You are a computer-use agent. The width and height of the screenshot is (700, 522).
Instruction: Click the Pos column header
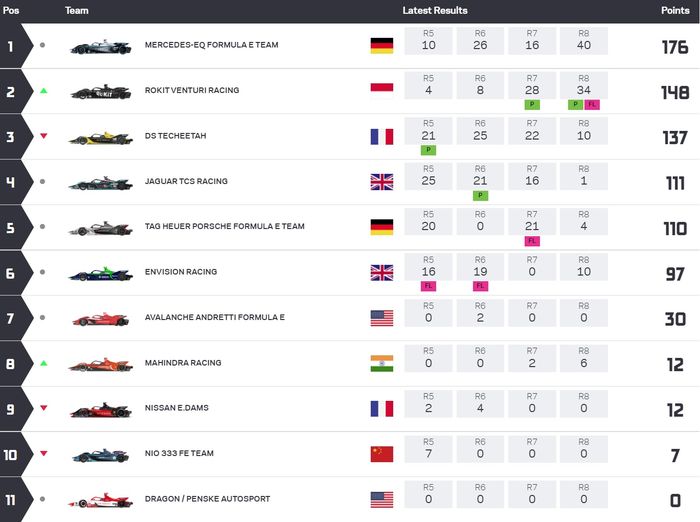11,11
